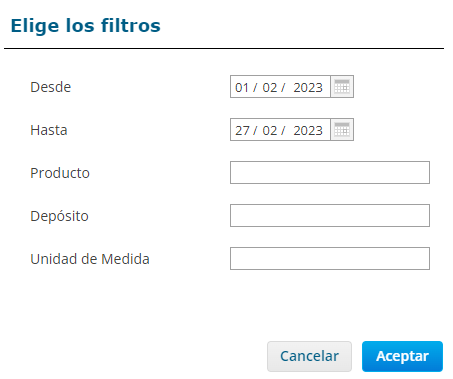Click the Unidad de Medida label
This screenshot has width=453, height=379.
90,259
